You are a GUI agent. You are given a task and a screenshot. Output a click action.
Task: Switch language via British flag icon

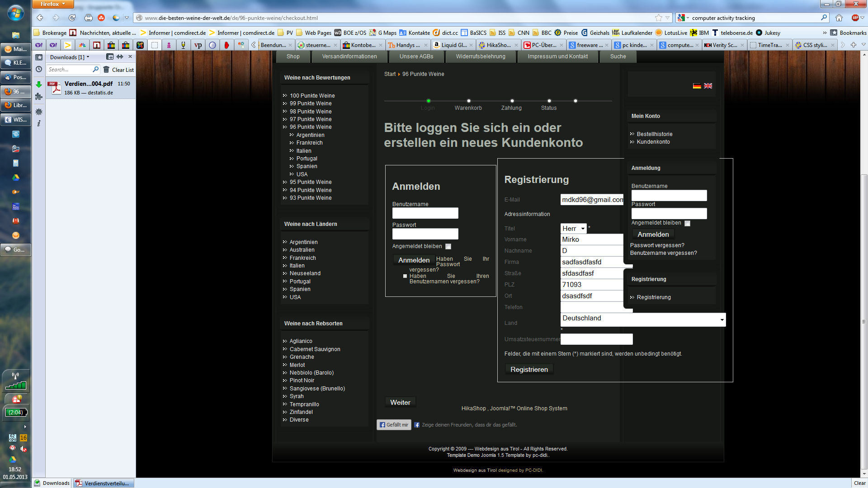click(x=708, y=86)
